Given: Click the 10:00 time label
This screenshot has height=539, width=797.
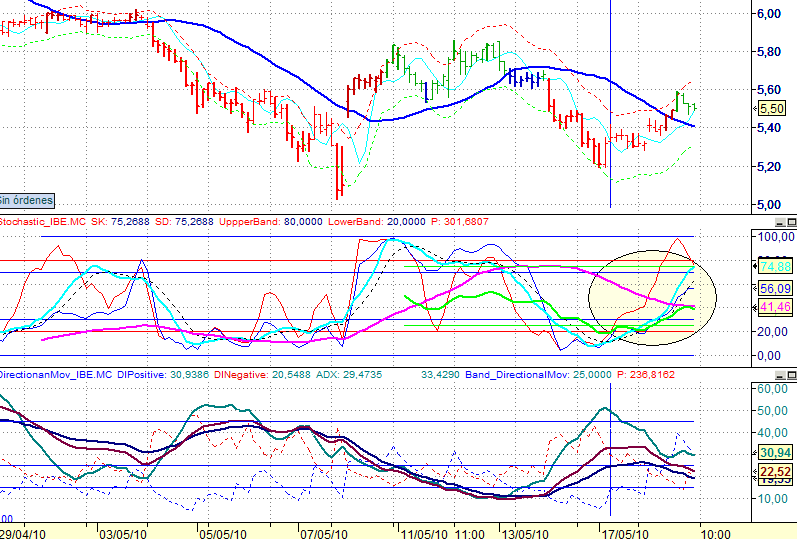Looking at the screenshot, I should [x=716, y=534].
